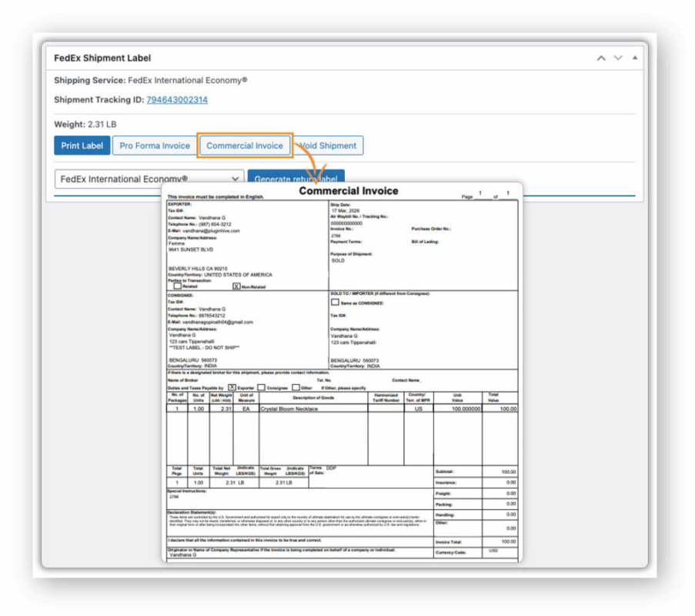Click Ship Date 17 Mar, 2026

(x=346, y=211)
